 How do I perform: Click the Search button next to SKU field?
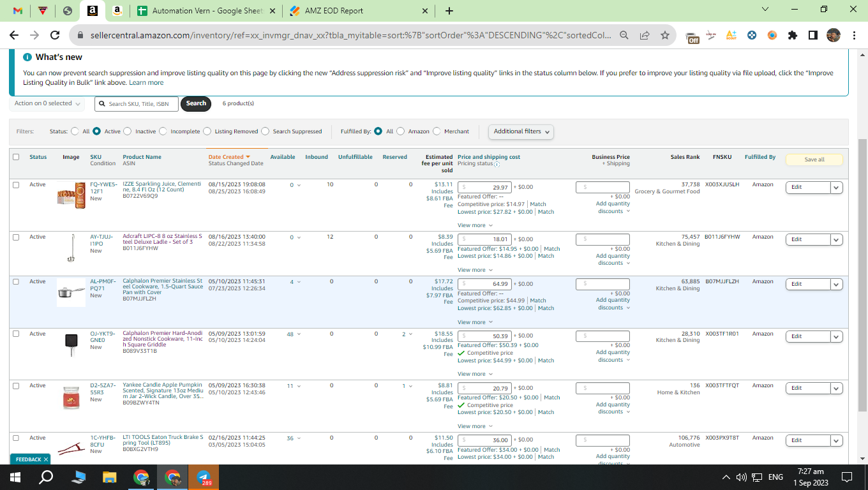click(196, 103)
